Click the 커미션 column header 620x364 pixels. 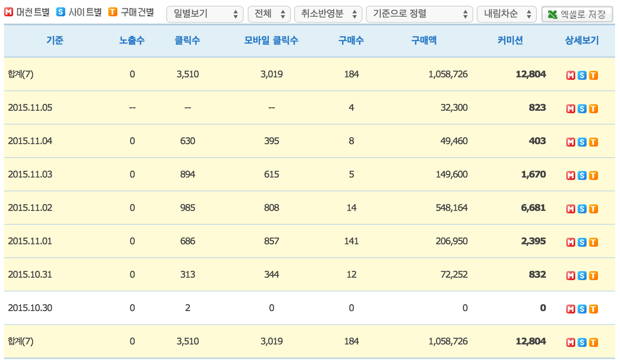click(510, 40)
